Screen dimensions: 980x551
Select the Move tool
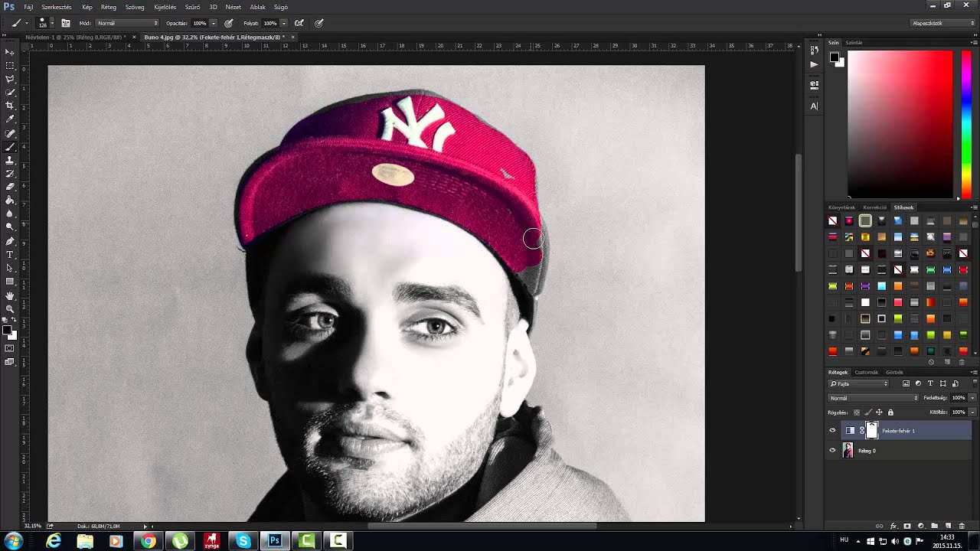10,52
